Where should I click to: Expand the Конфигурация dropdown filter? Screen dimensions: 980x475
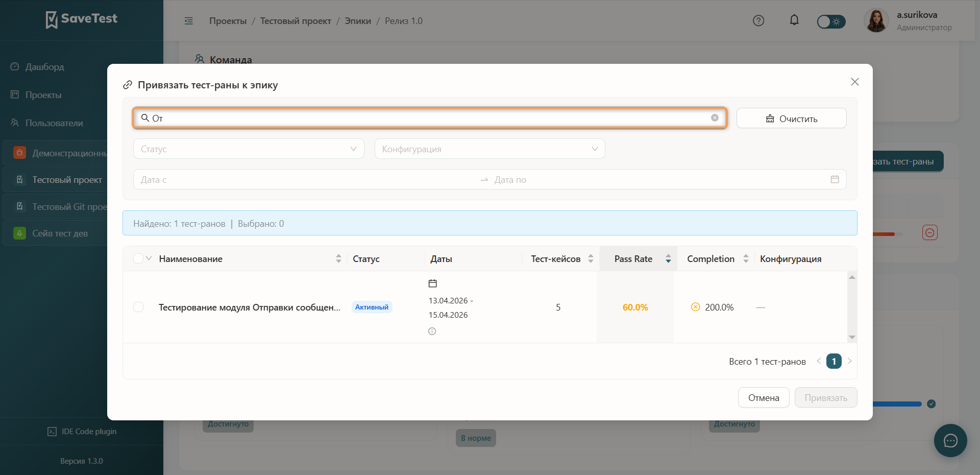(x=490, y=149)
